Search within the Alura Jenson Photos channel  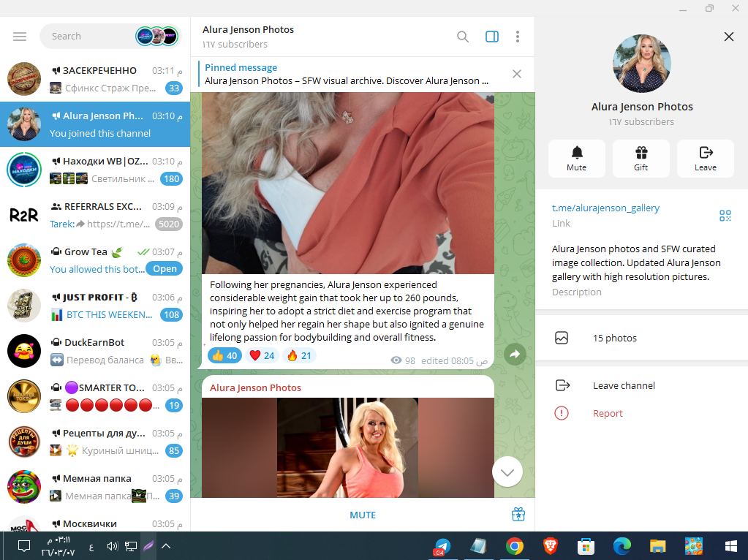coord(462,37)
